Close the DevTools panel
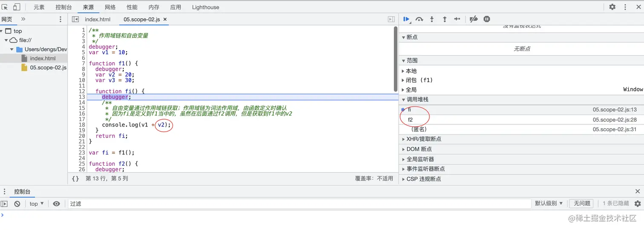This screenshot has height=230, width=644. pyautogui.click(x=638, y=7)
